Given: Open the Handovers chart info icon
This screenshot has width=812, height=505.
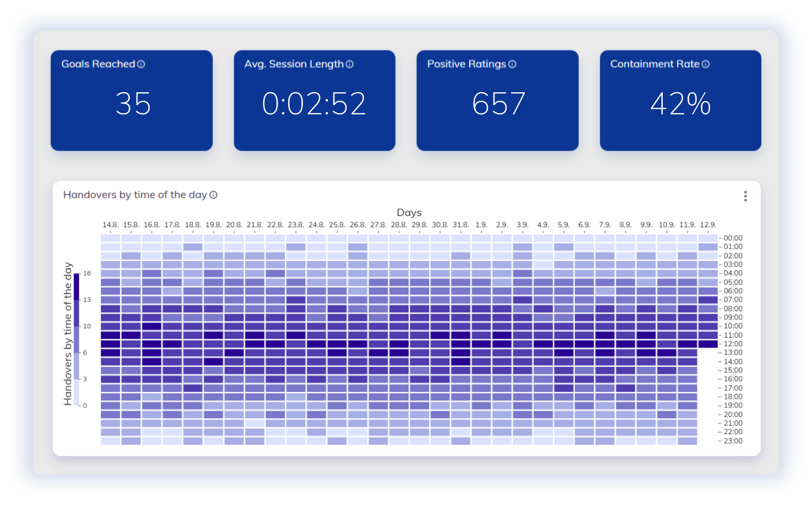Looking at the screenshot, I should click(213, 195).
